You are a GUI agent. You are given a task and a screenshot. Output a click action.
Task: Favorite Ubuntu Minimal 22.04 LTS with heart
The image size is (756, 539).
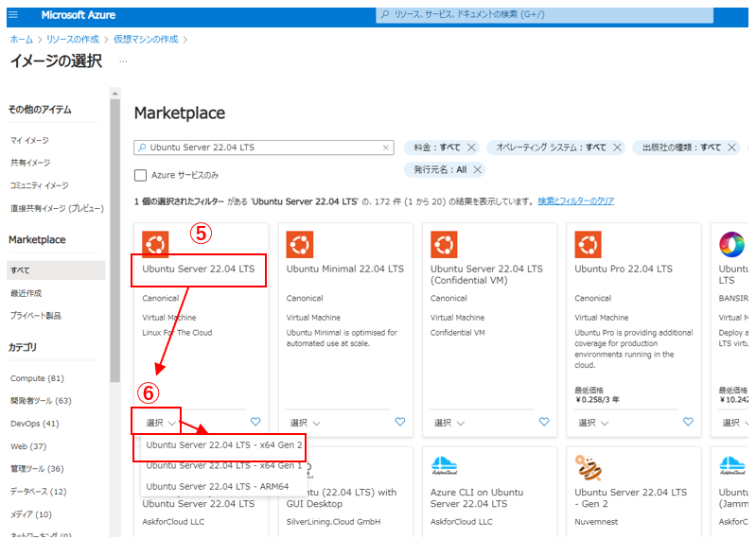pos(400,422)
